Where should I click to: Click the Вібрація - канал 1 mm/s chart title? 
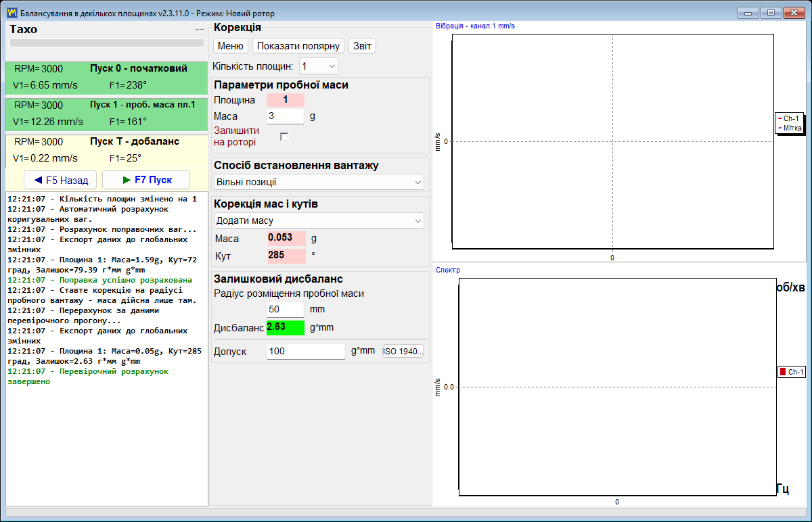(475, 26)
